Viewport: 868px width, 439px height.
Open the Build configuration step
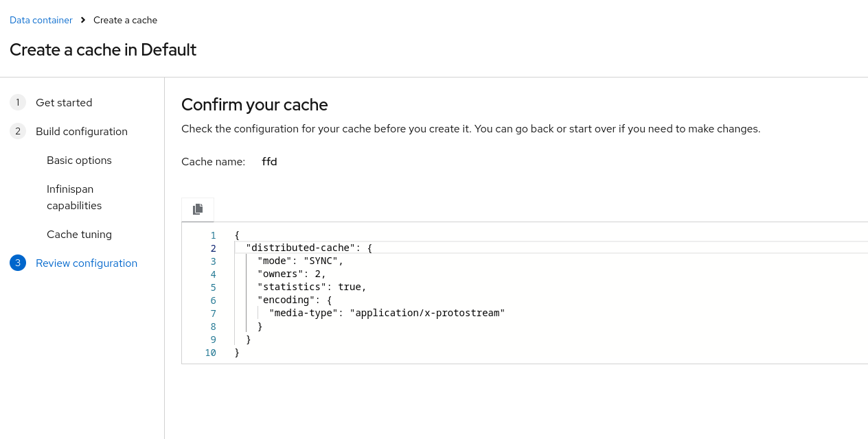pyautogui.click(x=81, y=131)
